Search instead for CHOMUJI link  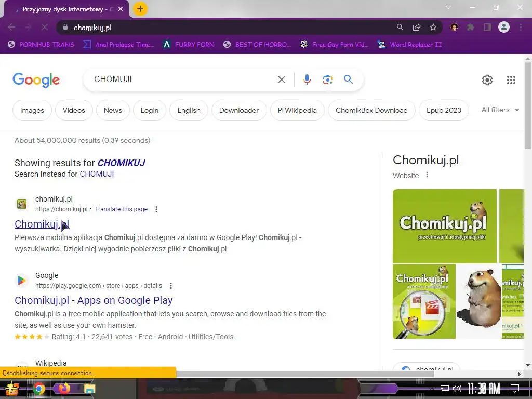point(97,174)
